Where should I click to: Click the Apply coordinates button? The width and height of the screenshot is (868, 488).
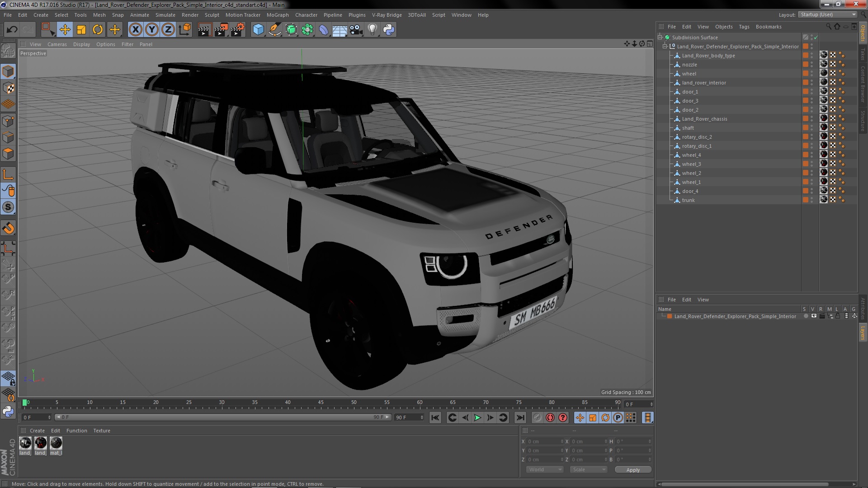[x=633, y=470]
